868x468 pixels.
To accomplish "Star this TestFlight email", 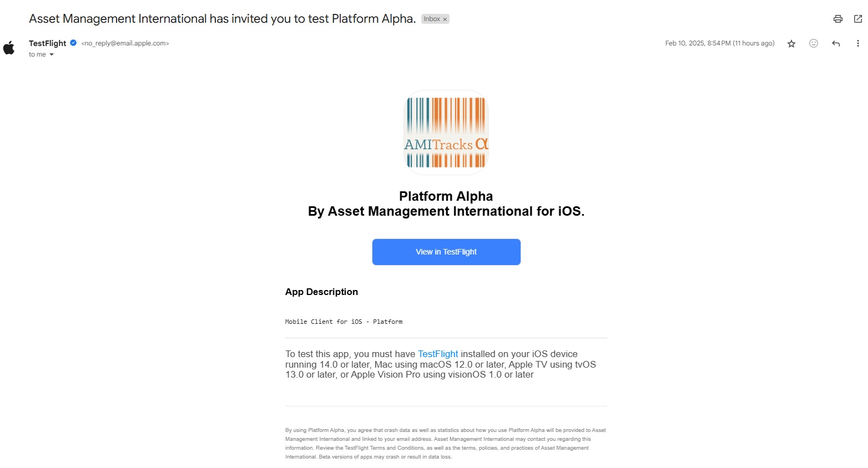I will pos(791,44).
